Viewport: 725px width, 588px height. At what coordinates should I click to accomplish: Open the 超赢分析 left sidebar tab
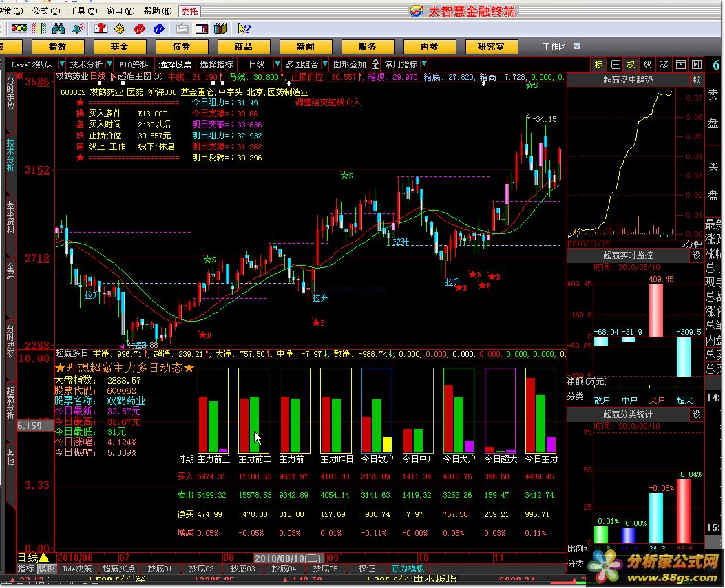point(10,403)
